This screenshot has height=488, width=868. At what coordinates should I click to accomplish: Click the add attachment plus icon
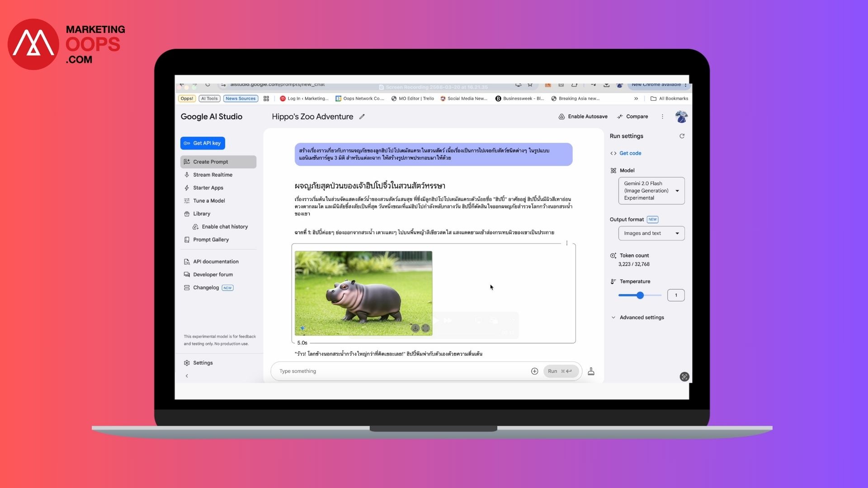pos(534,371)
